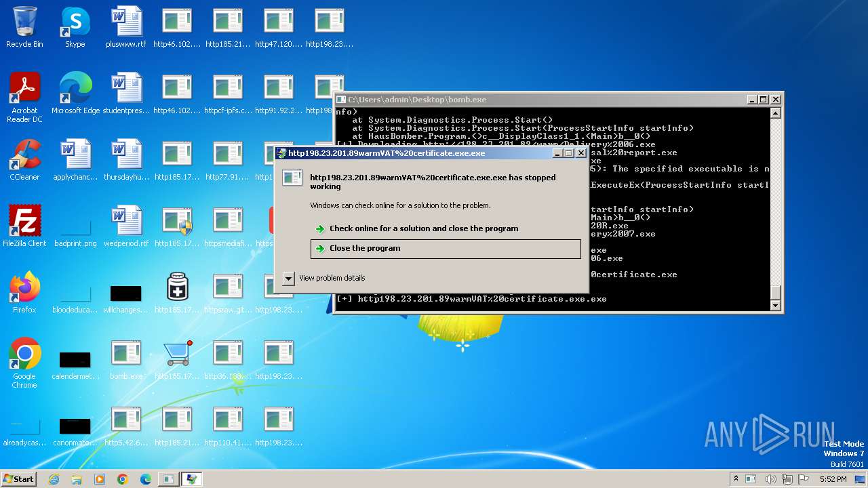Open Google Chrome desktop shortcut
Screen dimensions: 868x488
tap(24, 363)
